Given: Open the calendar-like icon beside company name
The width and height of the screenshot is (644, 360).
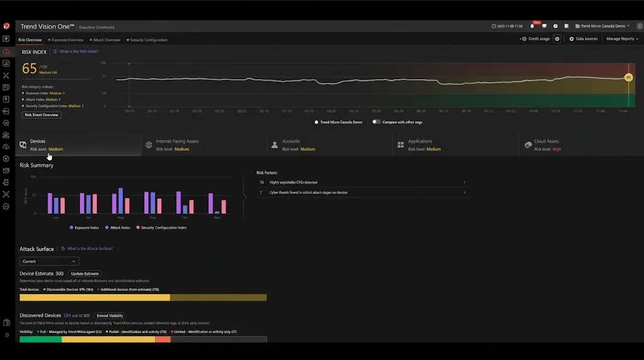Looking at the screenshot, I should 567,26.
